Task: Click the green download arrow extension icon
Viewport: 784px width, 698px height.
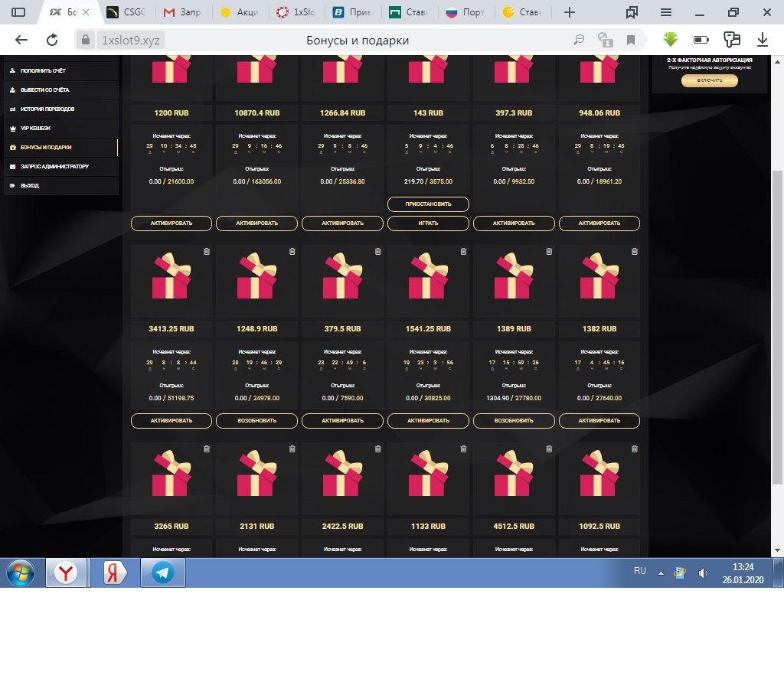Action: click(x=671, y=40)
